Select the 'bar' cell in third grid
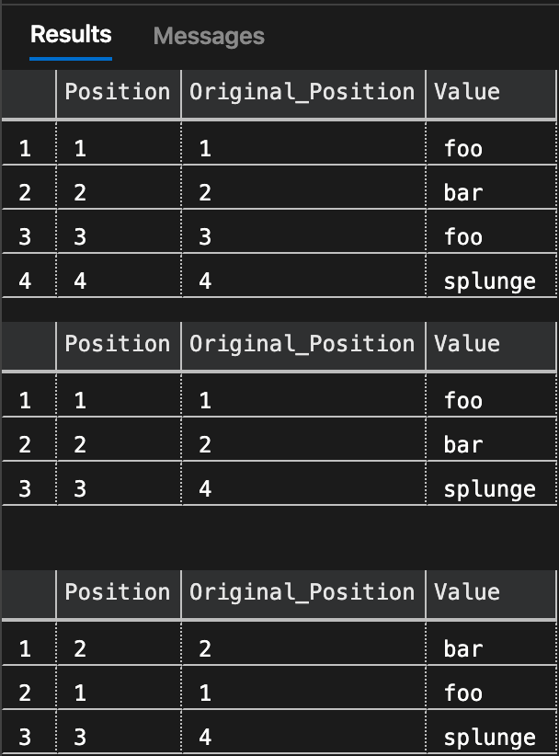This screenshot has height=756, width=559. point(462,648)
